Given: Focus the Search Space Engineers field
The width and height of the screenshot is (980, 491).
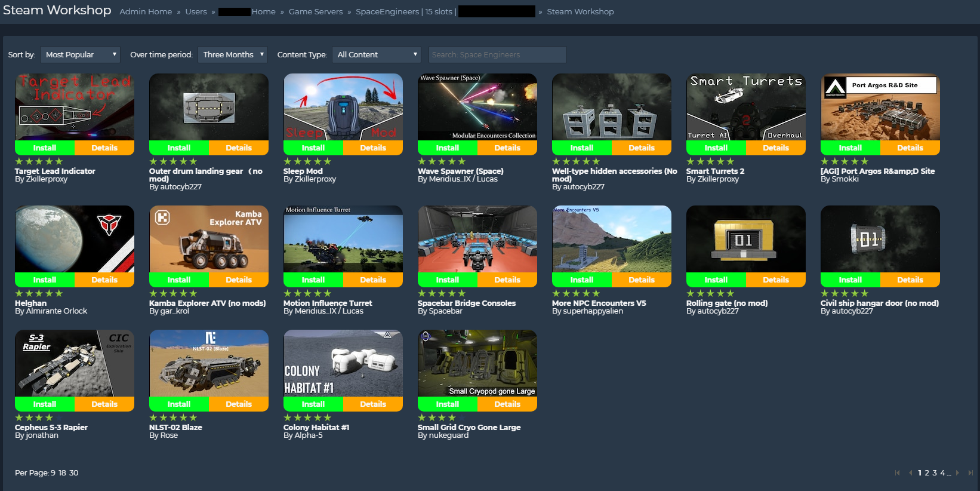Looking at the screenshot, I should coord(497,54).
